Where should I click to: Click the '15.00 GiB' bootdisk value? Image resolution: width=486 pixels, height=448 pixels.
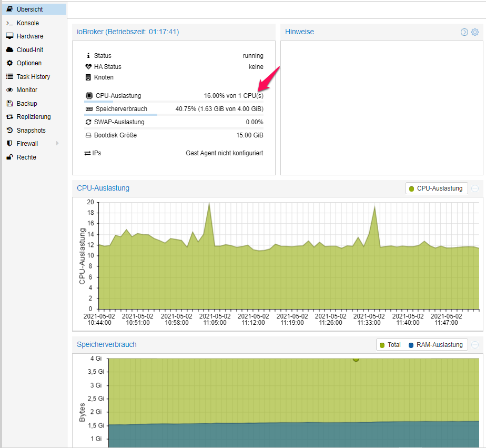click(249, 135)
